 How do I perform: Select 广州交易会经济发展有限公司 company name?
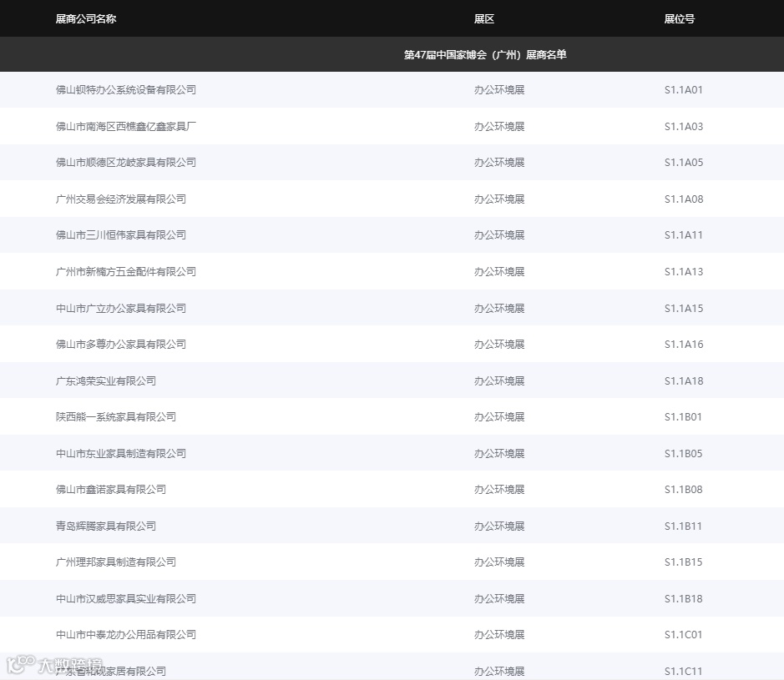coord(121,199)
